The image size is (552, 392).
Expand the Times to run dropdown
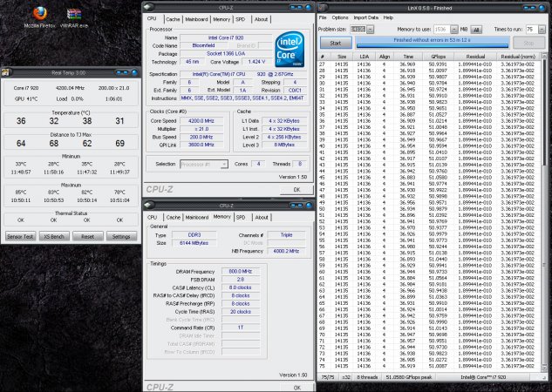(x=542, y=30)
